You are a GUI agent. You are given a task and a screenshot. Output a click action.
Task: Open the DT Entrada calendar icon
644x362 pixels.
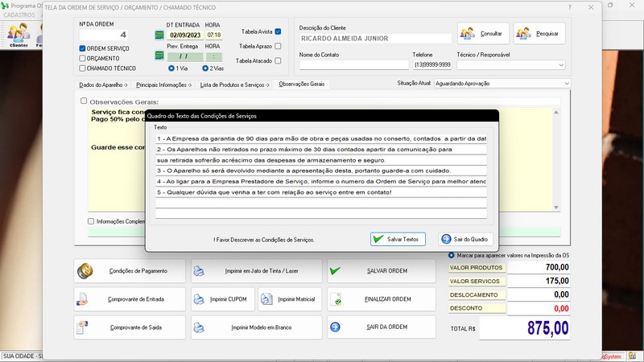coord(159,35)
